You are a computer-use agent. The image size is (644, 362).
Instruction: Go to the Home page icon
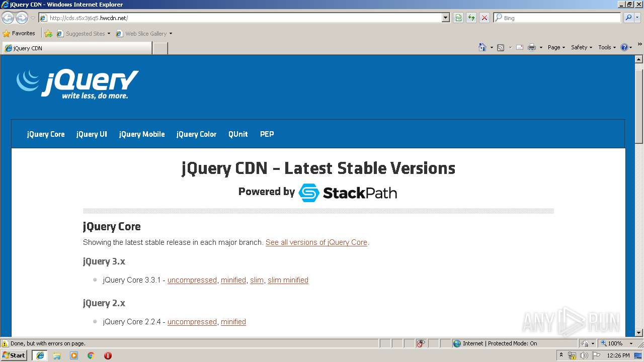click(482, 47)
